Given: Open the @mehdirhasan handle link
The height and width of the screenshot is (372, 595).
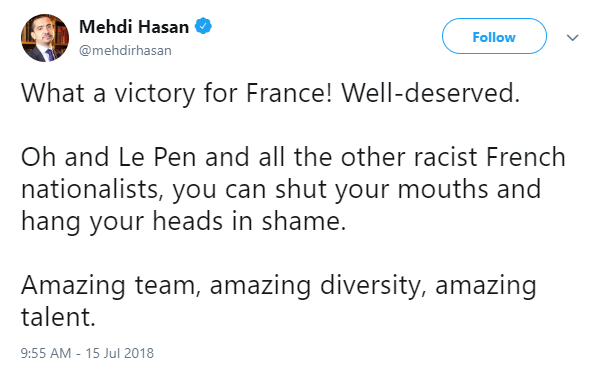Looking at the screenshot, I should pos(125,50).
